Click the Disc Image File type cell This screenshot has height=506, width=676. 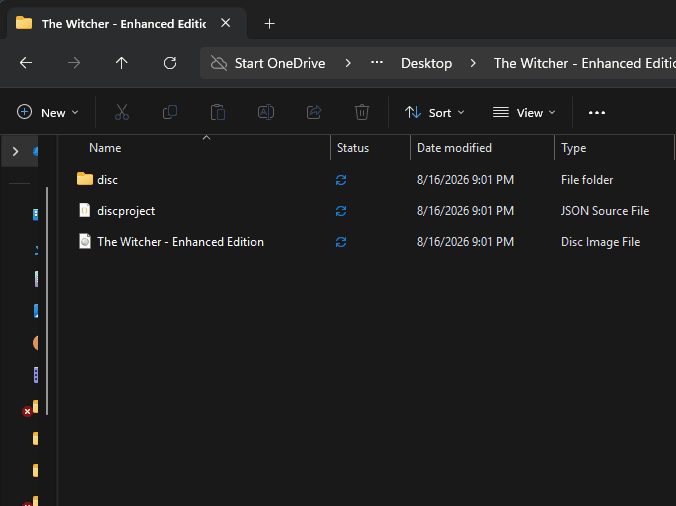pyautogui.click(x=600, y=242)
